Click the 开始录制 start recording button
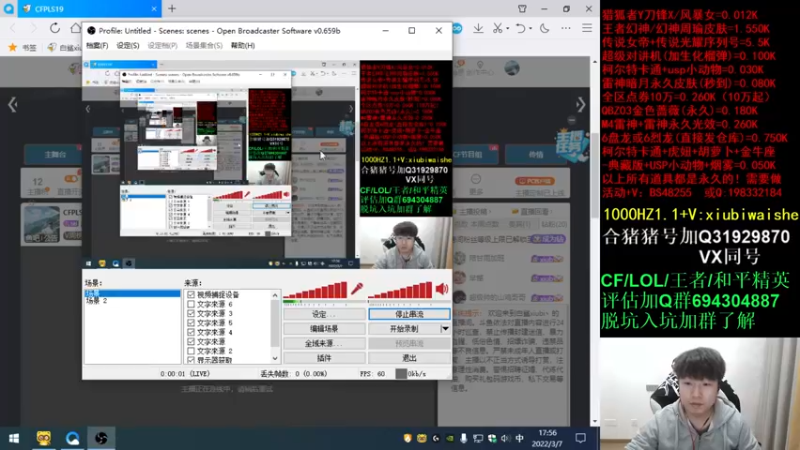 [404, 329]
